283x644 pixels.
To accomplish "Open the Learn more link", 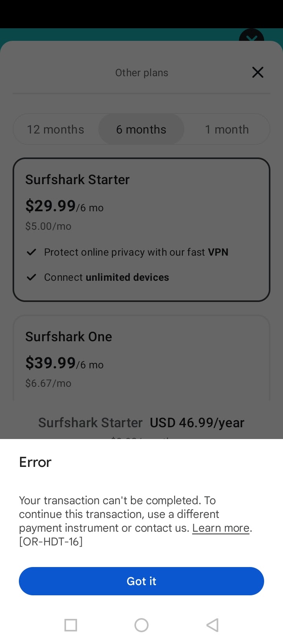I will [x=221, y=528].
